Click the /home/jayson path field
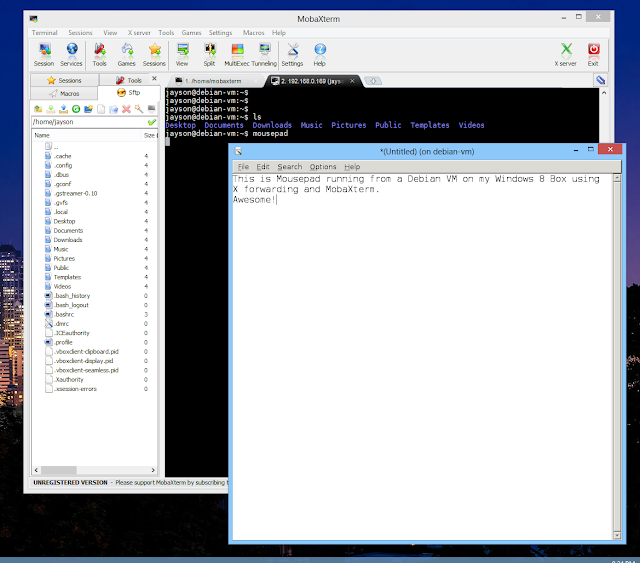The image size is (640, 563). (89, 122)
